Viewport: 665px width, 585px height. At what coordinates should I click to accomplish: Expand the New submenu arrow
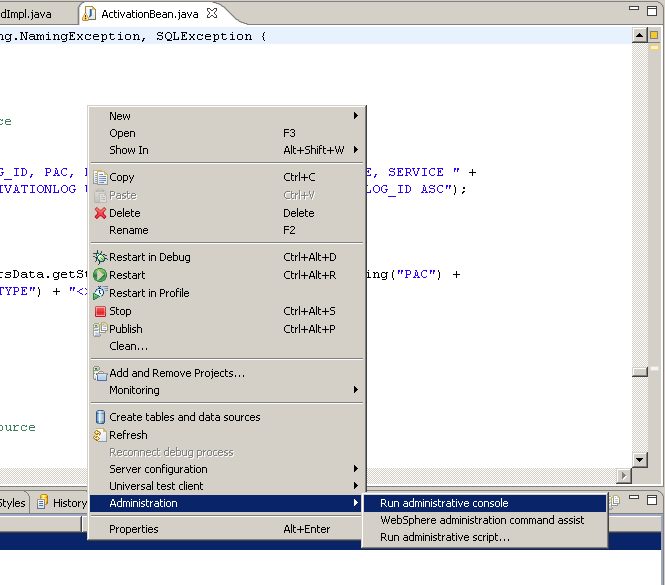[x=356, y=116]
